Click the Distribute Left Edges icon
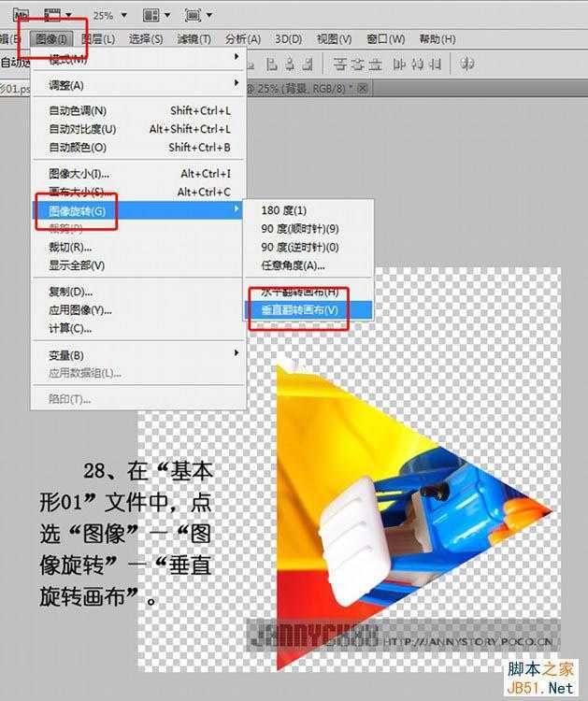 pos(399,64)
